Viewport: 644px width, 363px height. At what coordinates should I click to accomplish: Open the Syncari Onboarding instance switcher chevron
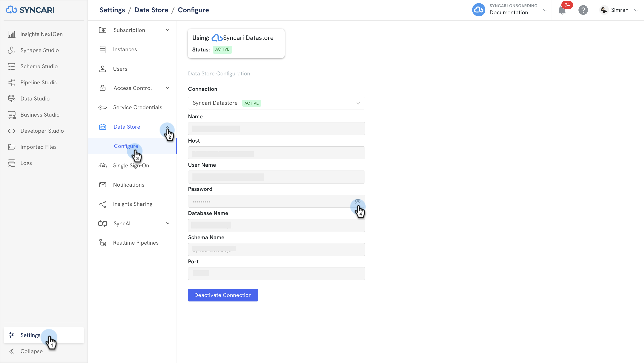(x=545, y=10)
